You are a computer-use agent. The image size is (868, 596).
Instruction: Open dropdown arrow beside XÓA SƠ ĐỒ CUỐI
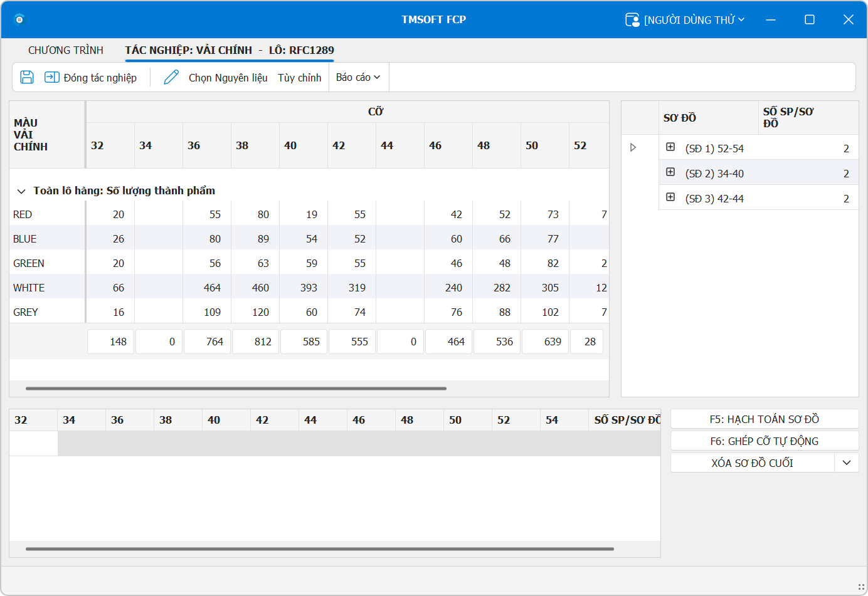846,463
